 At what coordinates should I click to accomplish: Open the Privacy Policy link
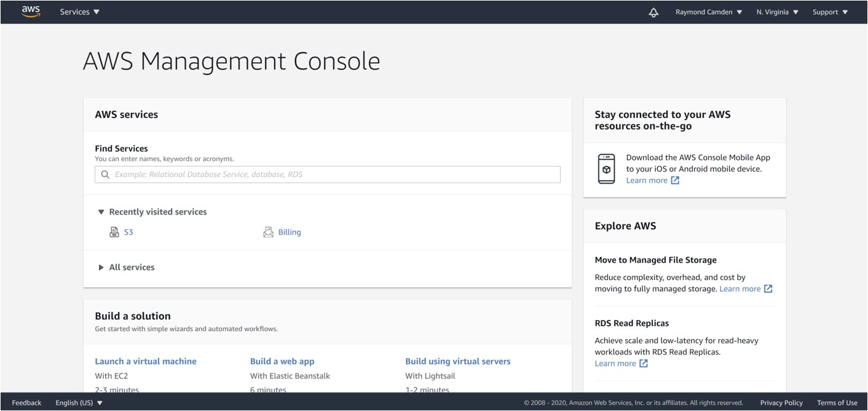(781, 403)
